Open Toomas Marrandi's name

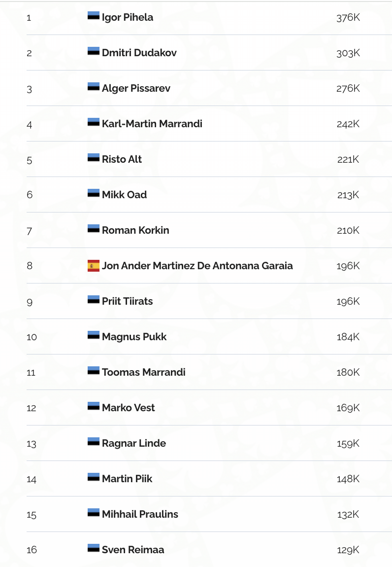(143, 372)
